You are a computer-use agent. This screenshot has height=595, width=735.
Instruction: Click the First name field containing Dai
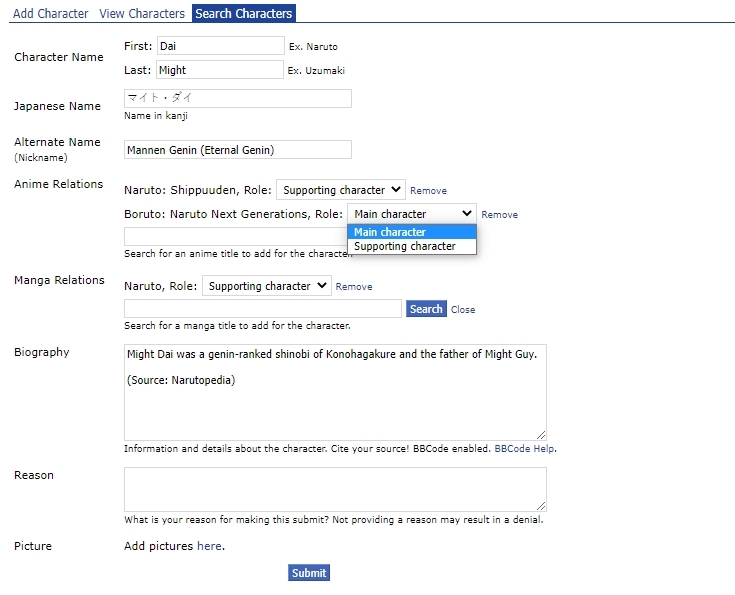(x=220, y=46)
